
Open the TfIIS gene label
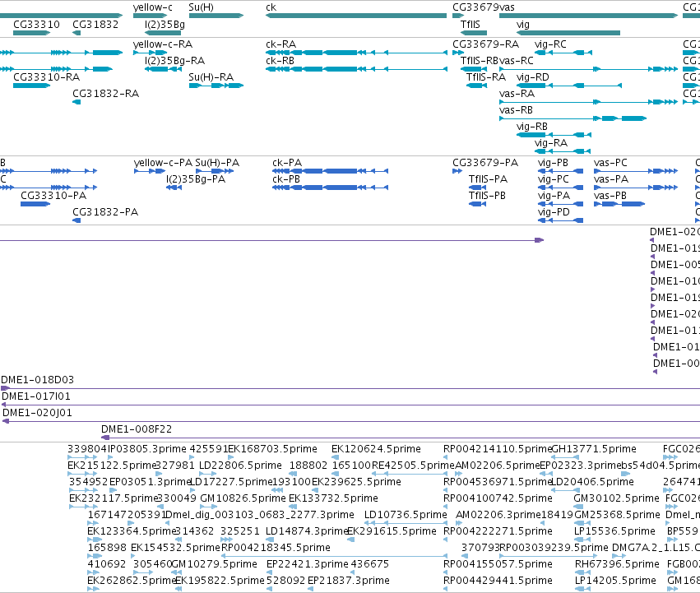(470, 25)
